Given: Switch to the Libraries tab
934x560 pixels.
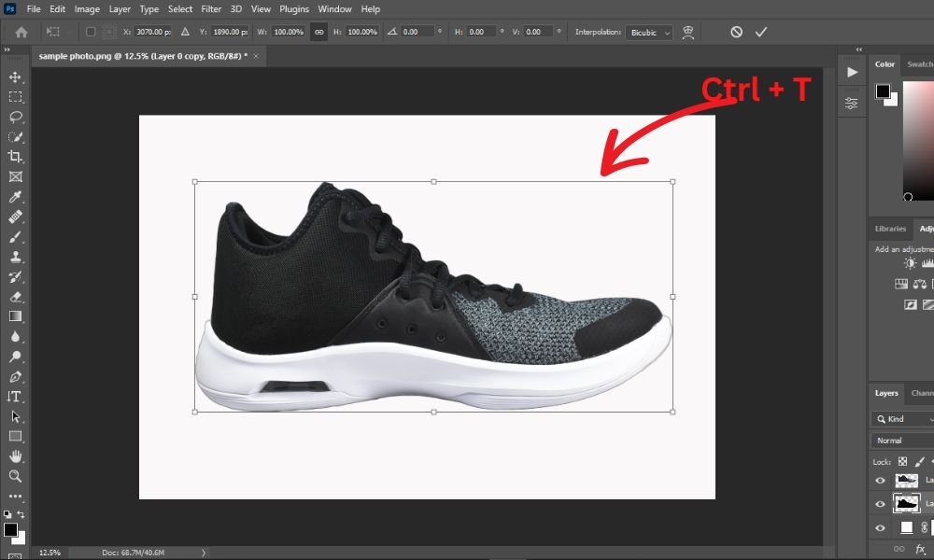Looking at the screenshot, I should [890, 229].
